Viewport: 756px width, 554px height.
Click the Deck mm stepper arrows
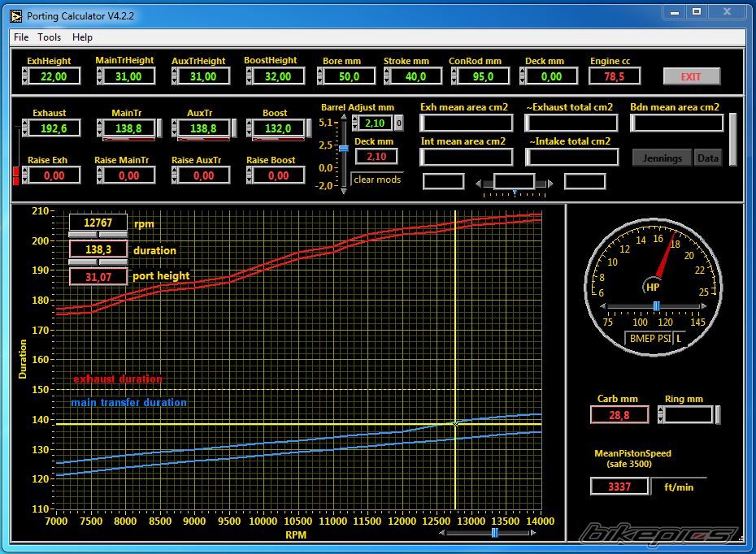523,76
